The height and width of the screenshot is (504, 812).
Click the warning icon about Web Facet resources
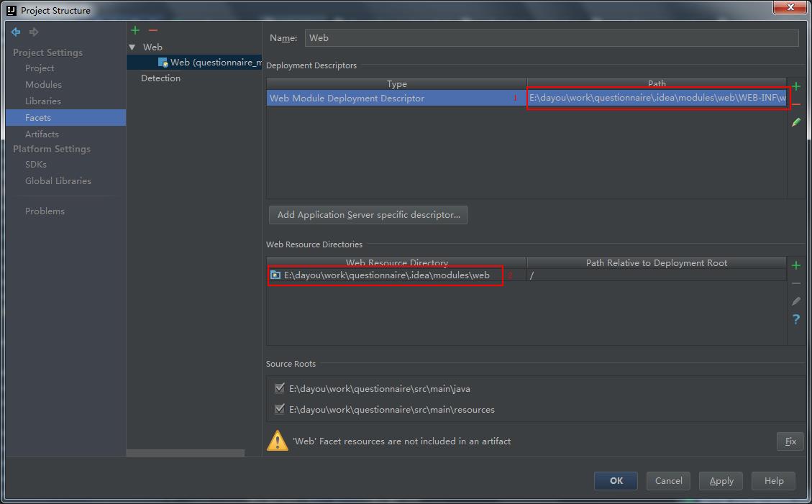(278, 441)
